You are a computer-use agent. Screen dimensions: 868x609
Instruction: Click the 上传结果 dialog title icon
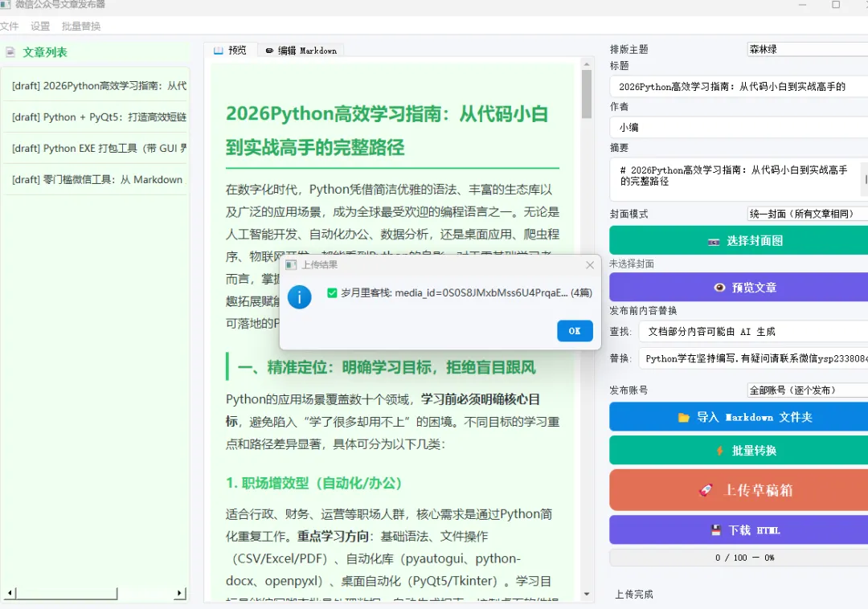291,265
